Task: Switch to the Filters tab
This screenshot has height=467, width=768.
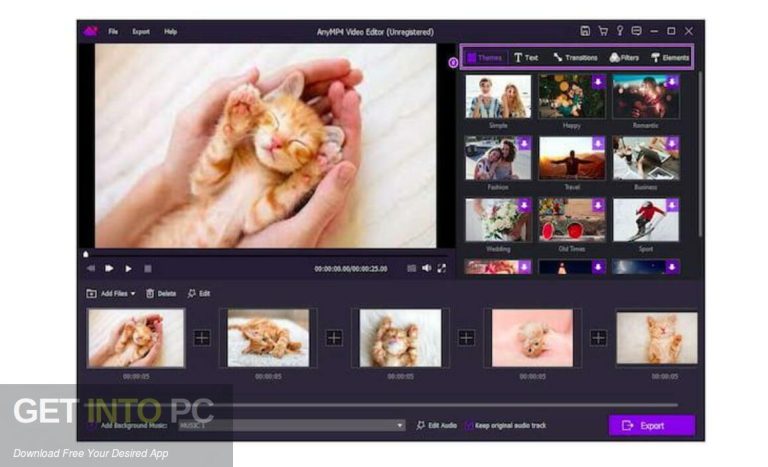Action: [x=624, y=58]
